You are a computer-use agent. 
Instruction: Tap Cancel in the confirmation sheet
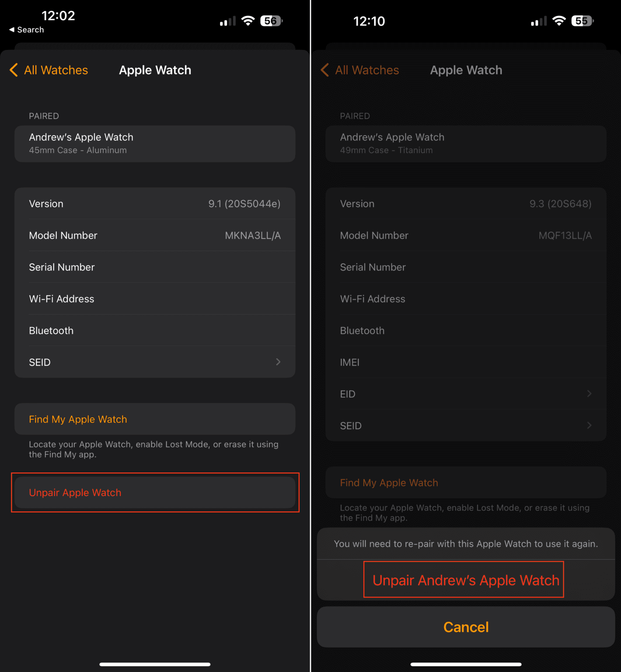coord(465,626)
